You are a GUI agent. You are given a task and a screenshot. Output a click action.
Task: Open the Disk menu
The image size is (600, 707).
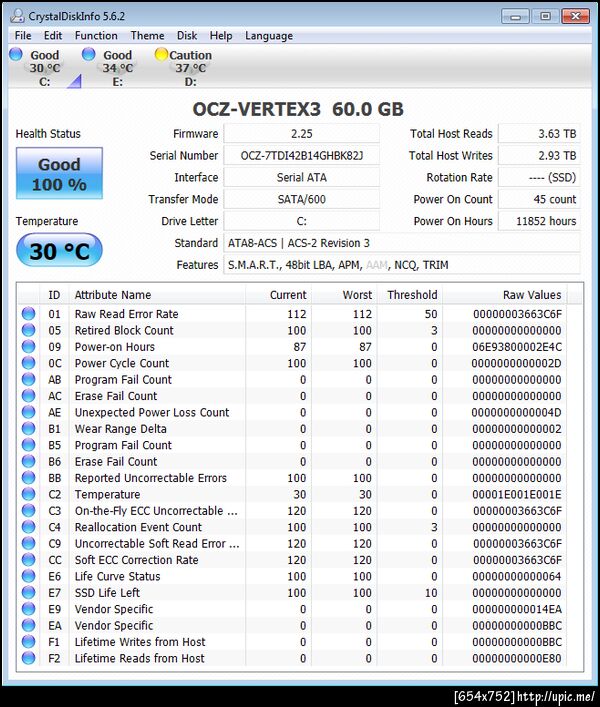tap(187, 36)
